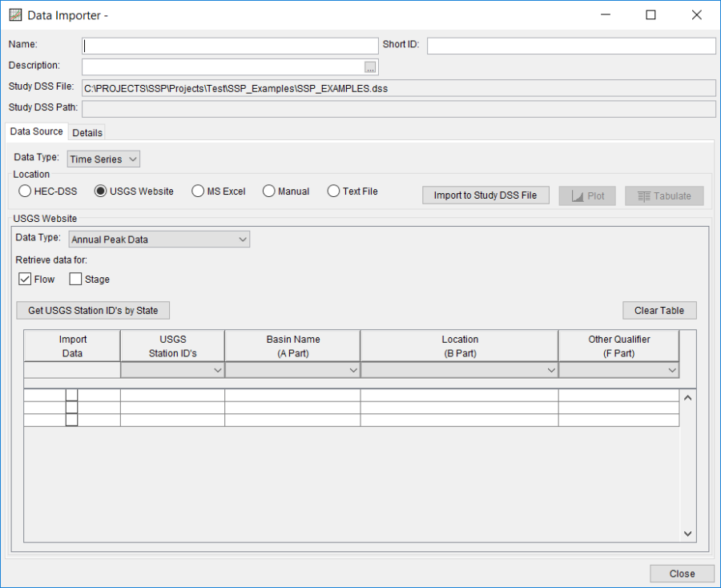
Task: Click the Name input field
Action: [x=230, y=46]
